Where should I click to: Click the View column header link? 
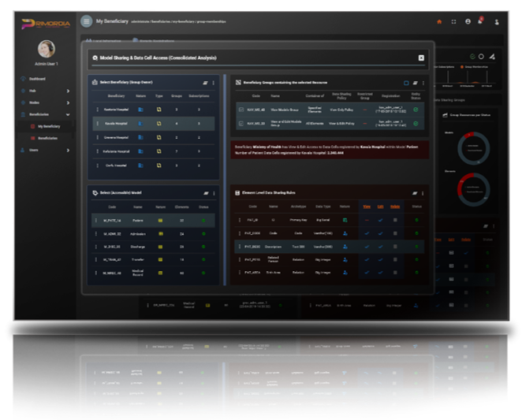pyautogui.click(x=366, y=207)
